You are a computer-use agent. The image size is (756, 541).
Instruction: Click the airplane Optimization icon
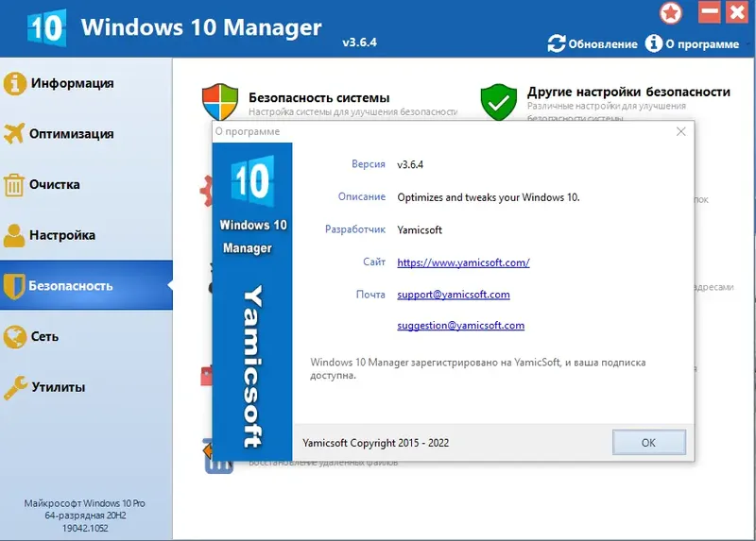[x=14, y=133]
